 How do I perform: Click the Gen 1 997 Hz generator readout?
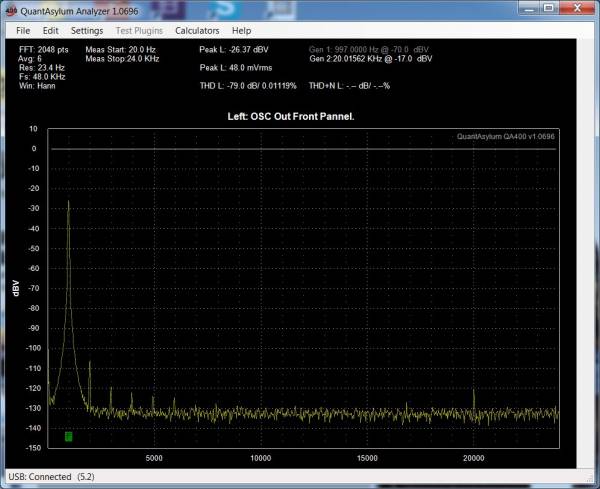coord(368,49)
